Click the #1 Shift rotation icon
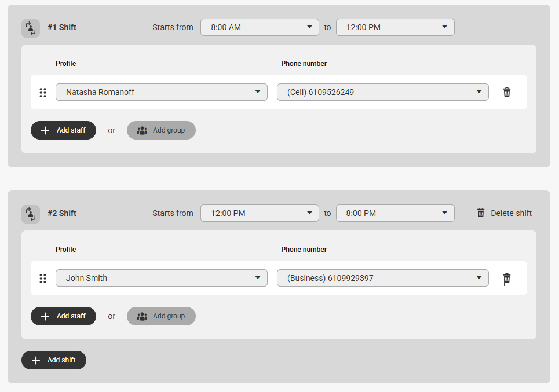This screenshot has width=559, height=392. click(31, 28)
